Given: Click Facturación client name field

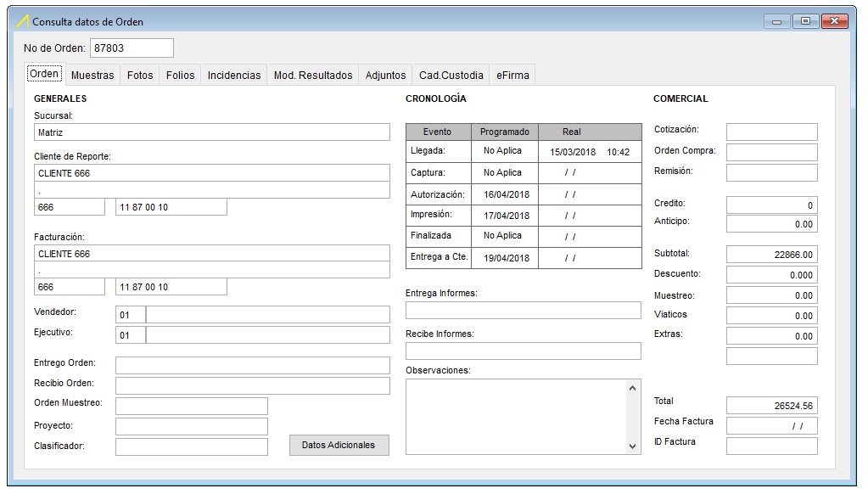Looking at the screenshot, I should point(212,254).
